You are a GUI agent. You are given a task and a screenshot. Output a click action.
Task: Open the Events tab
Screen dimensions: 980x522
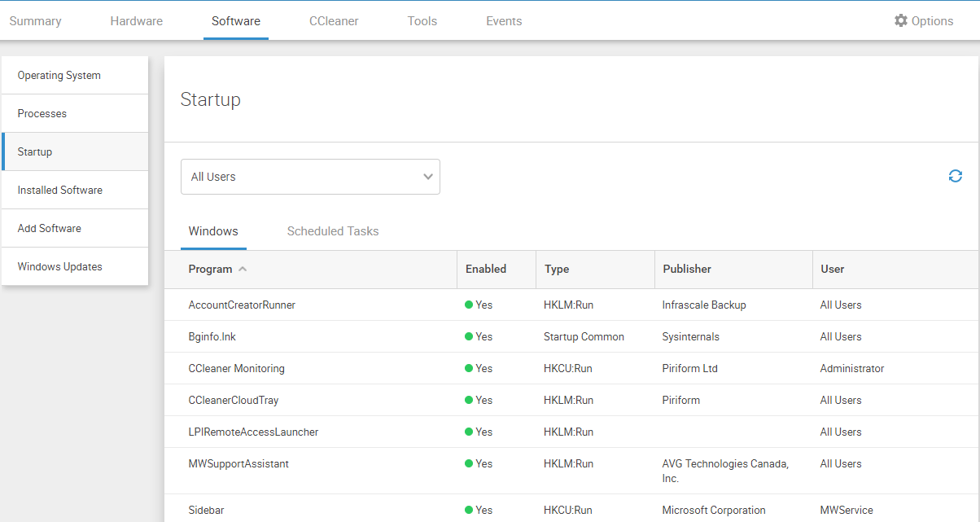tap(504, 21)
